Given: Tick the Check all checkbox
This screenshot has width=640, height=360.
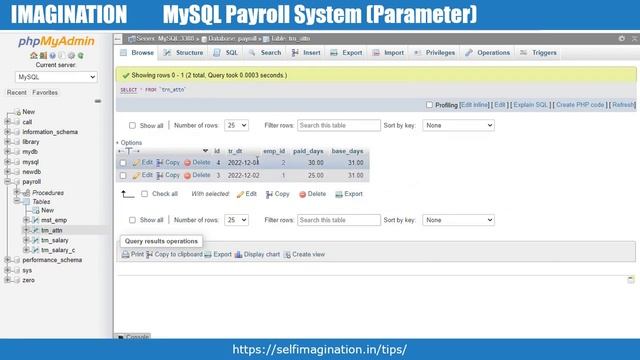Looking at the screenshot, I should 144,194.
